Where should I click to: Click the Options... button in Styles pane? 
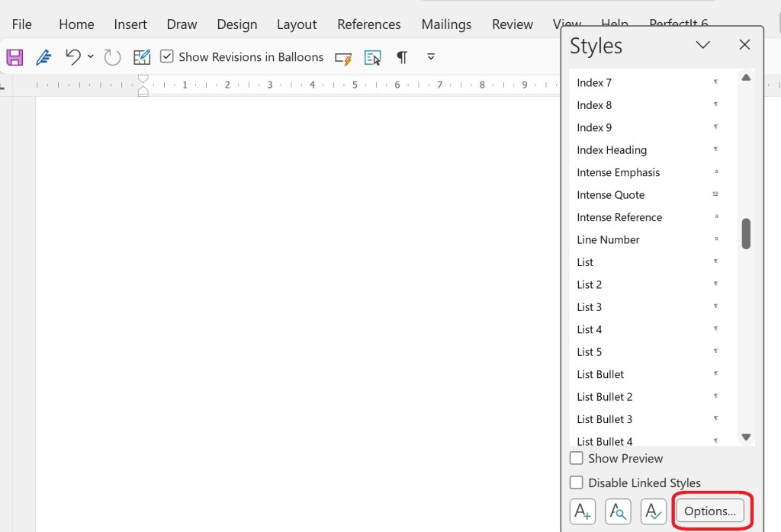[709, 511]
